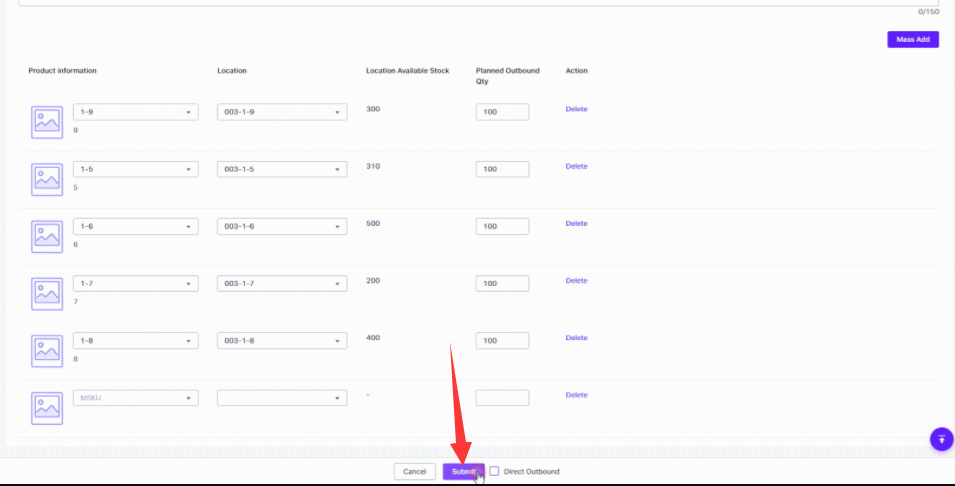
Task: Click the image placeholder for product 1-6
Action: pyautogui.click(x=47, y=237)
